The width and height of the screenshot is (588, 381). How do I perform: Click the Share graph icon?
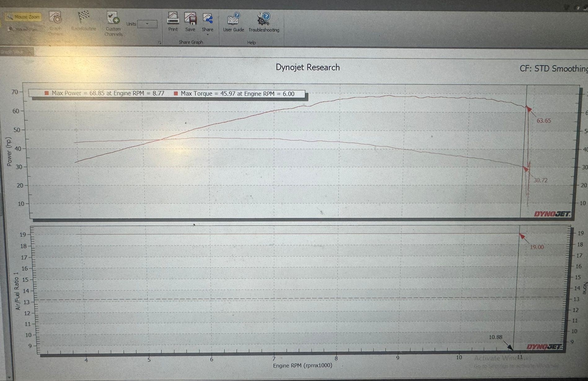207,19
